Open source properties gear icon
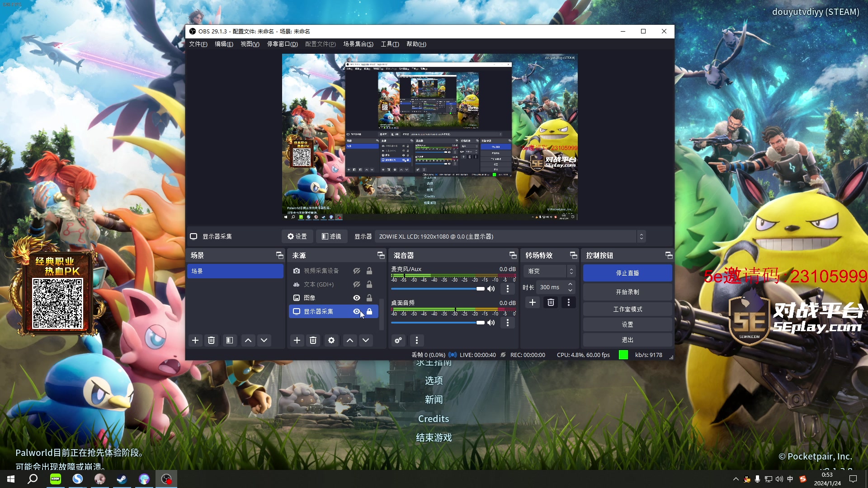The height and width of the screenshot is (488, 868). coord(331,340)
